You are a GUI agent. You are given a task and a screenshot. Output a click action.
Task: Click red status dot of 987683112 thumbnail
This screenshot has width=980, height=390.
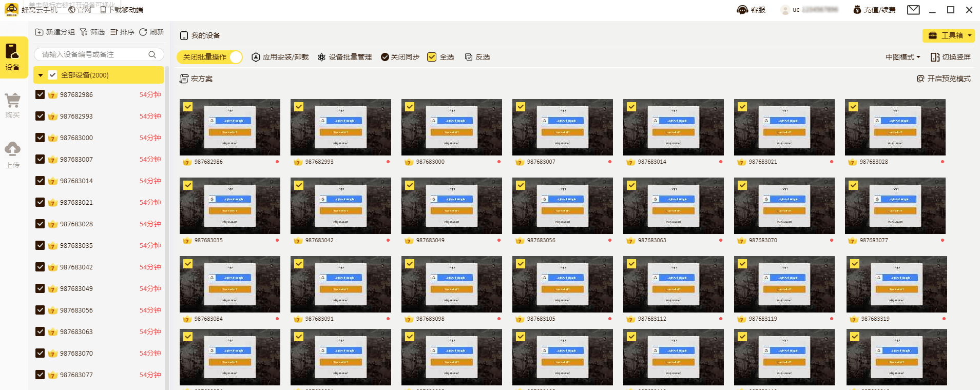click(x=721, y=319)
